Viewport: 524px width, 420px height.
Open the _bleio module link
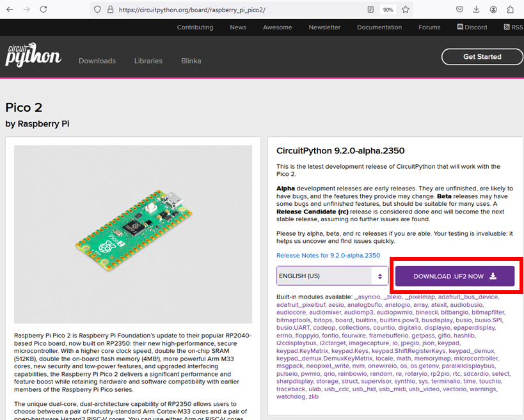[393, 297]
